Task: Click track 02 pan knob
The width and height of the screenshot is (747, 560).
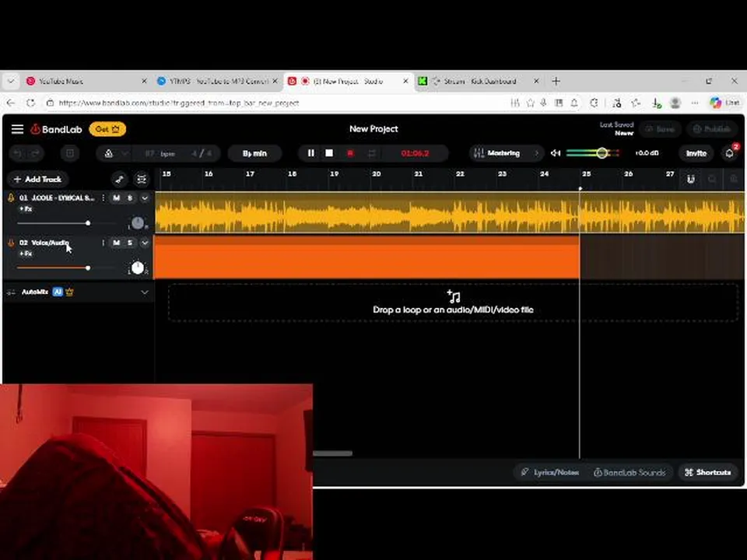Action: point(138,268)
